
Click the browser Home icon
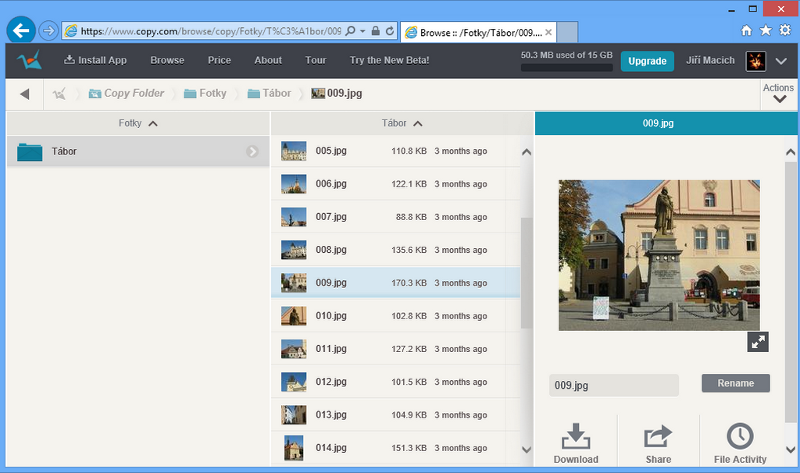click(x=746, y=30)
